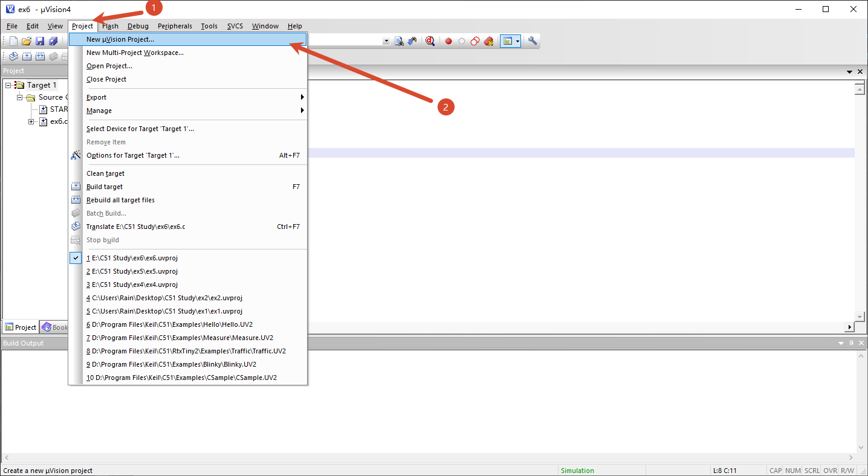Click the Save file toolbar icon
This screenshot has width=868, height=476.
point(40,41)
